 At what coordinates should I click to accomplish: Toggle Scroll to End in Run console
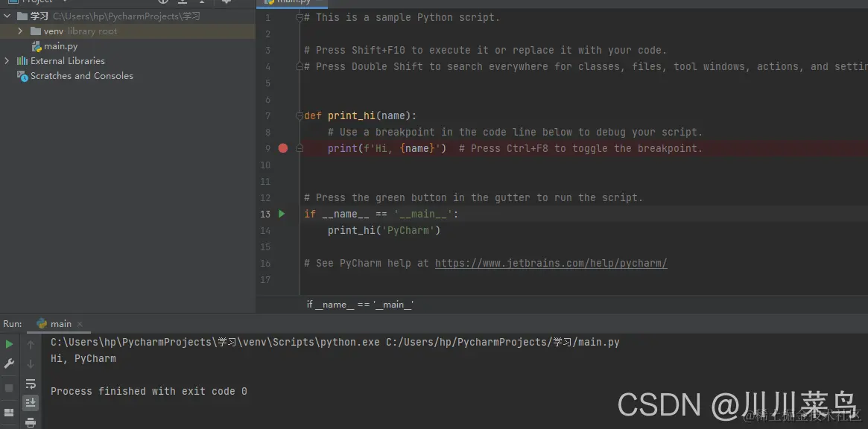click(31, 402)
